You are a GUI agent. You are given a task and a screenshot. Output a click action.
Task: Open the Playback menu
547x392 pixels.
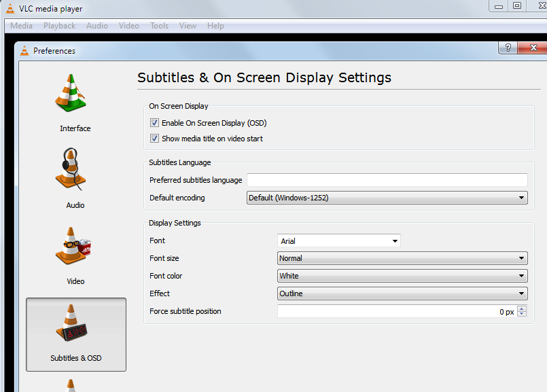[59, 26]
